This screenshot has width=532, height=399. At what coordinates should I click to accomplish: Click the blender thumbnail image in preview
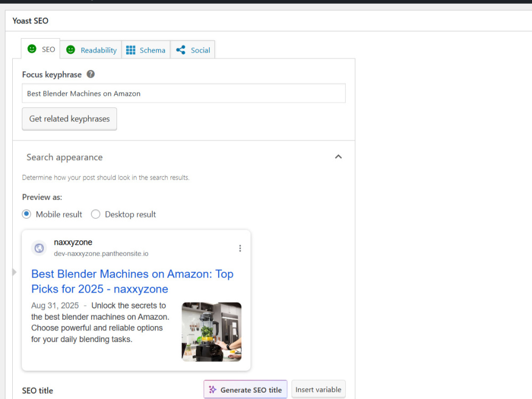tap(211, 332)
